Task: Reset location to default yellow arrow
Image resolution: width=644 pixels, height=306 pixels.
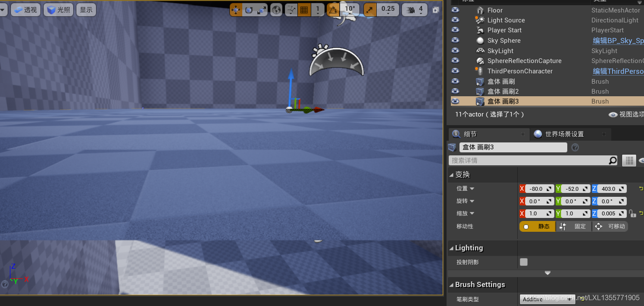Action: [x=641, y=189]
